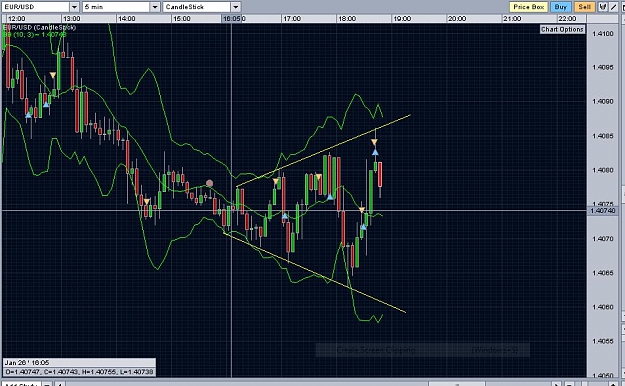Click the 17:00 time axis label
This screenshot has width=625, height=386.
coord(292,19)
